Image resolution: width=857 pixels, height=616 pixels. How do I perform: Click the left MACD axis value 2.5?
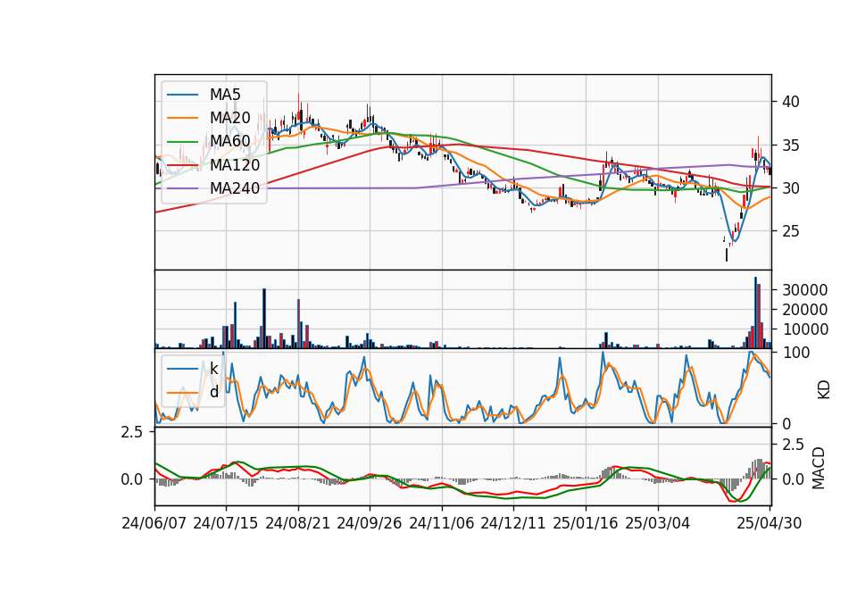(x=131, y=432)
